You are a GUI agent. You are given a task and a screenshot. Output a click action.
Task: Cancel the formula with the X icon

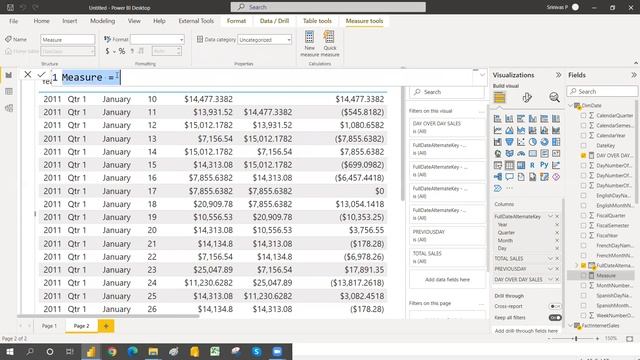coord(27,74)
